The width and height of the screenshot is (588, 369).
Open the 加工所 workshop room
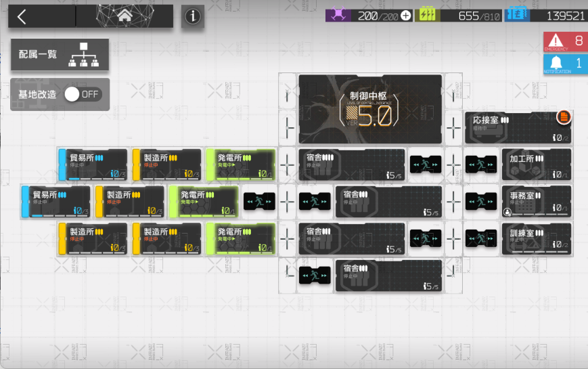537,165
